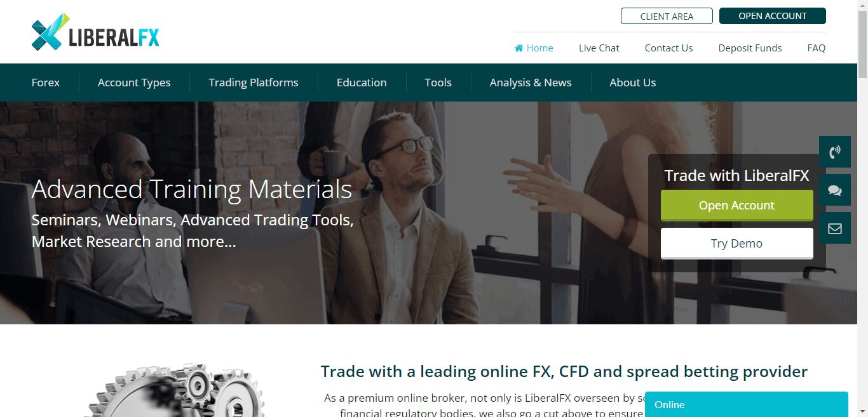
Task: Click the envelope email sidebar icon
Action: point(835,228)
